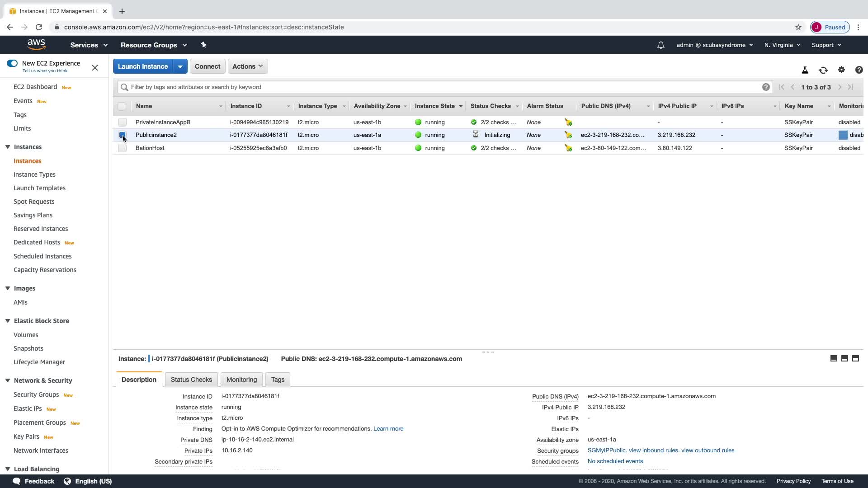Image resolution: width=868 pixels, height=488 pixels.
Task: Click the notifications bell icon
Action: [660, 45]
